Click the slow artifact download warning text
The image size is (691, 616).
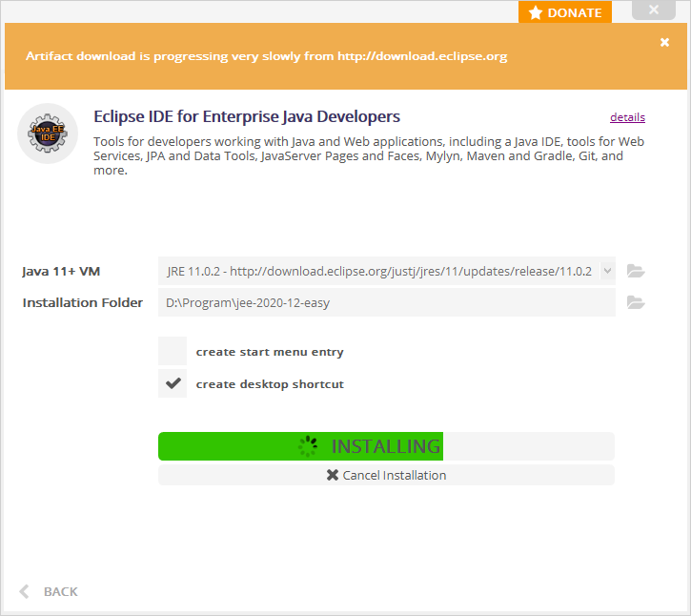[x=266, y=56]
